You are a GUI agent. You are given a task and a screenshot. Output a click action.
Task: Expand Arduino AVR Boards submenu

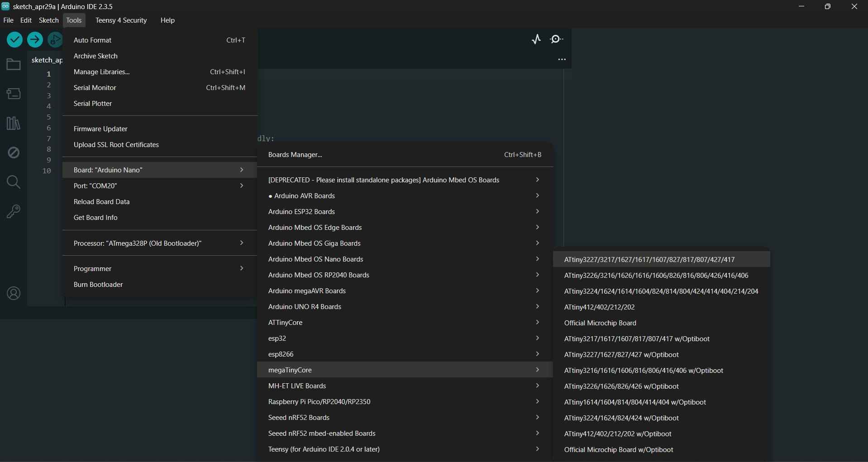coord(405,196)
